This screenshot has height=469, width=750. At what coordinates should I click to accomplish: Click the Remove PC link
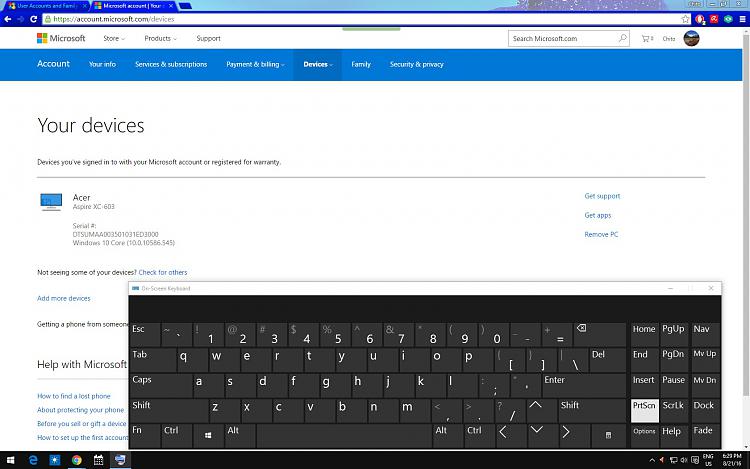(601, 234)
